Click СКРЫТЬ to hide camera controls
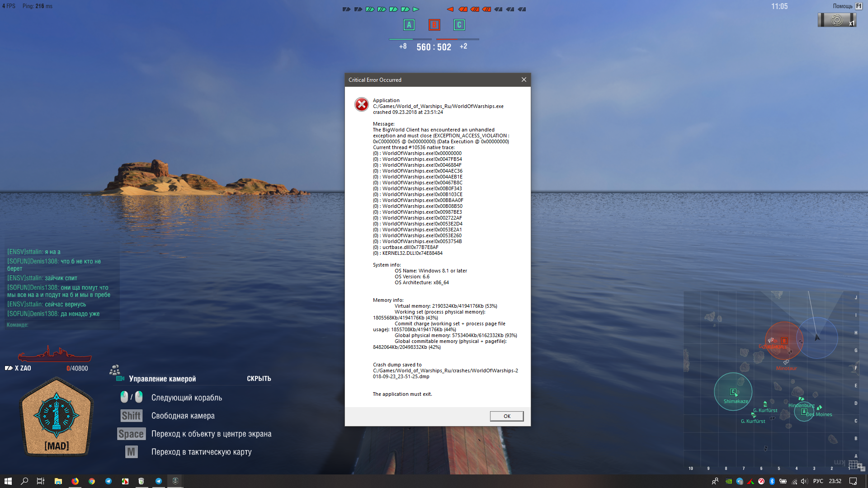The image size is (868, 488). click(x=259, y=379)
